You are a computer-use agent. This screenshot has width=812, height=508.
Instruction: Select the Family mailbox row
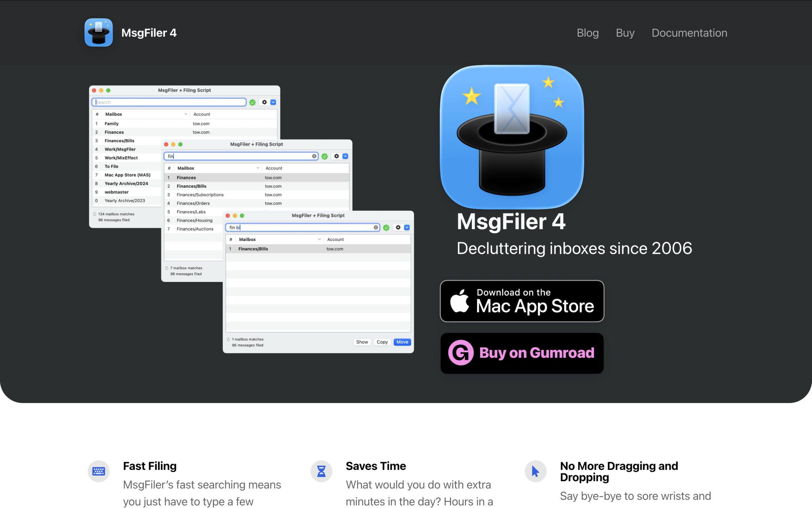click(x=185, y=124)
